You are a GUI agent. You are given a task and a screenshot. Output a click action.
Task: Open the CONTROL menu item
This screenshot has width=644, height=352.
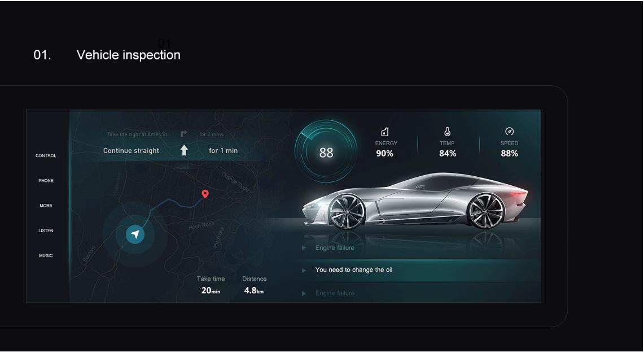pyautogui.click(x=46, y=155)
